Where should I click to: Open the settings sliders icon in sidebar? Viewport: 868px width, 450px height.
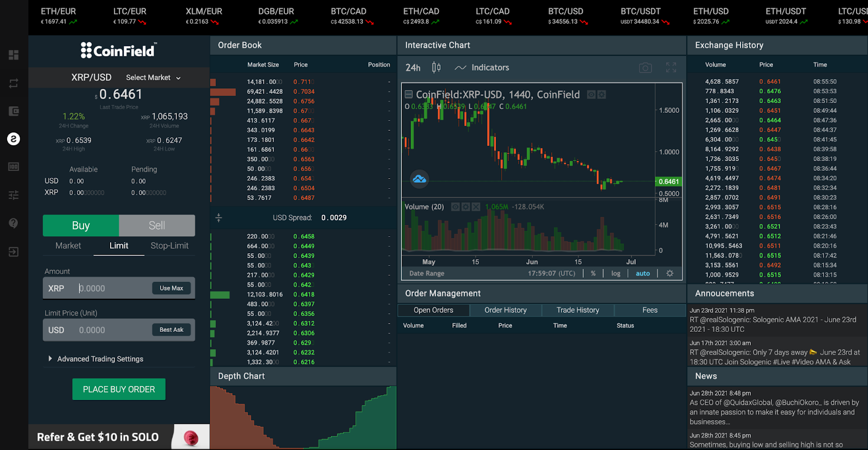(14, 195)
